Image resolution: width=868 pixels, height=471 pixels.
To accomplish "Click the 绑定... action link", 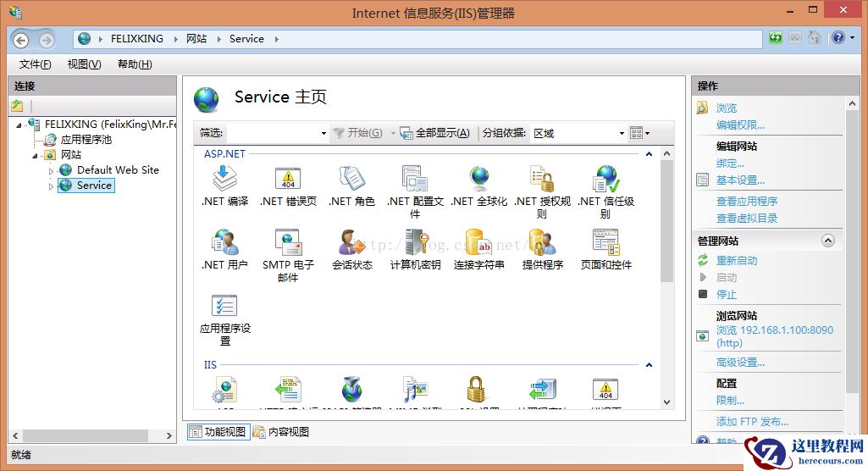I will pos(730,163).
